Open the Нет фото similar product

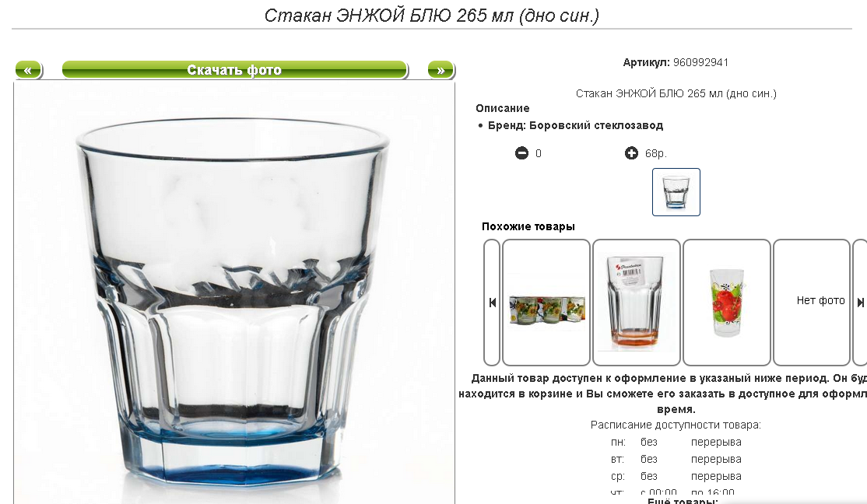coord(811,303)
